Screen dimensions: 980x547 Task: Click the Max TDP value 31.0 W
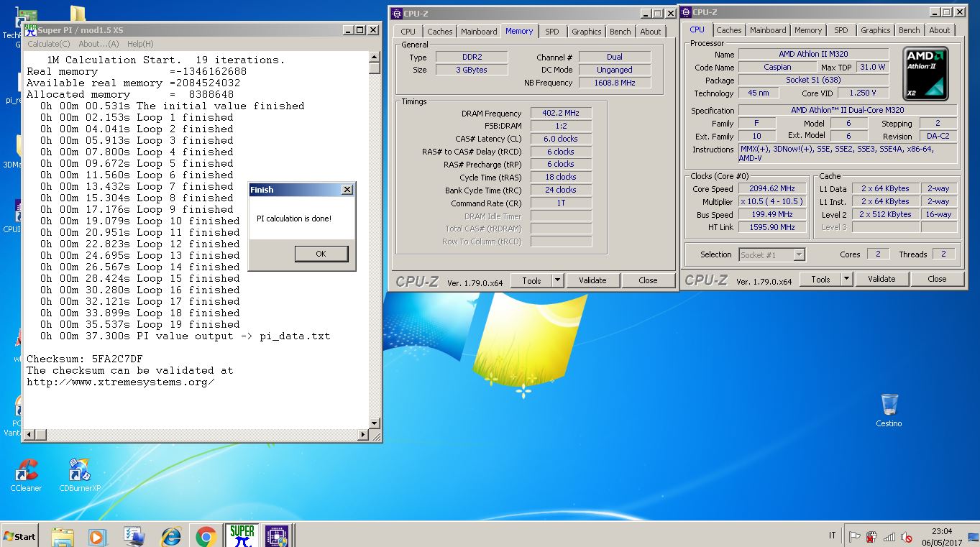(872, 67)
